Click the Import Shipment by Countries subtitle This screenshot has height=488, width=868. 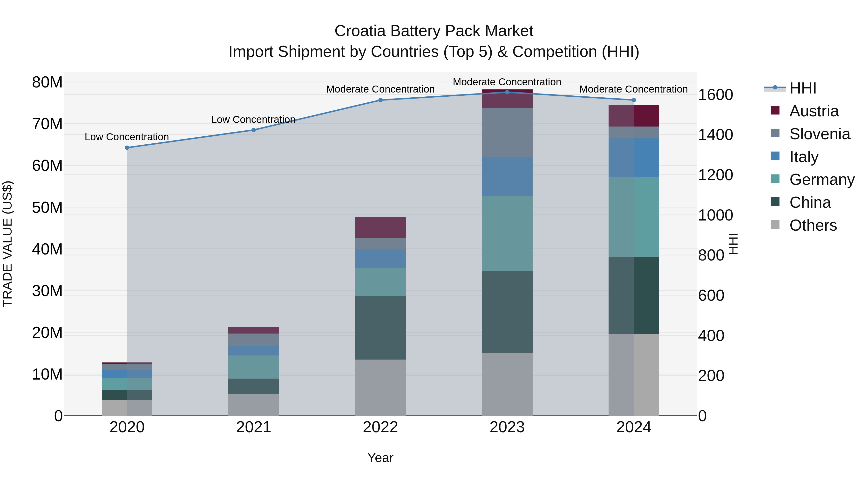(x=434, y=52)
